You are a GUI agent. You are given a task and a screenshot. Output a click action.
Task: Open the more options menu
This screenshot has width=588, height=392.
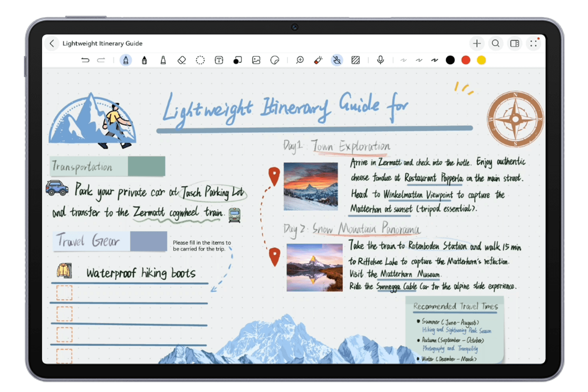click(534, 44)
